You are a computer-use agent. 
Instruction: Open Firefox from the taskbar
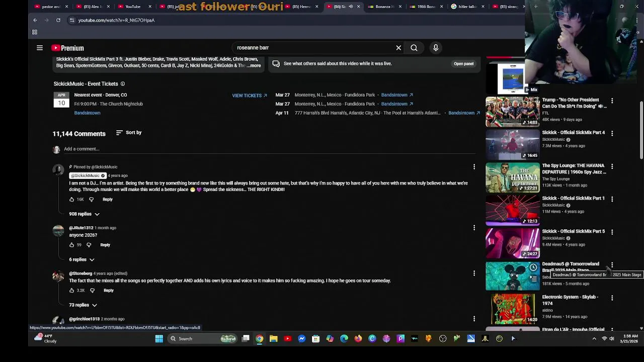click(358, 339)
